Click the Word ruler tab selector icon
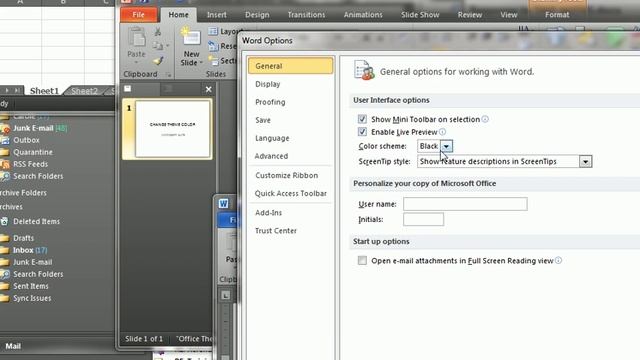The height and width of the screenshot is (360, 640). pos(226,295)
